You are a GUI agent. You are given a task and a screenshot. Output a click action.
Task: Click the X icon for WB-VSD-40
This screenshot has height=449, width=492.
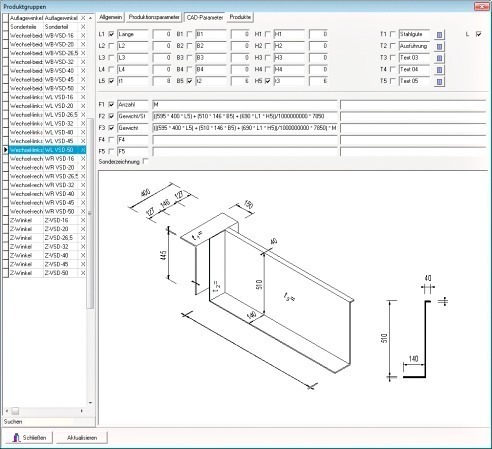pyautogui.click(x=83, y=71)
